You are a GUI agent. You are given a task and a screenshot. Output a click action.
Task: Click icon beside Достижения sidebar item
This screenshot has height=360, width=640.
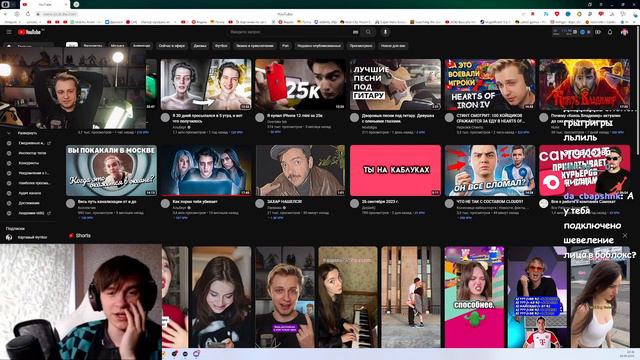pyautogui.click(x=9, y=203)
